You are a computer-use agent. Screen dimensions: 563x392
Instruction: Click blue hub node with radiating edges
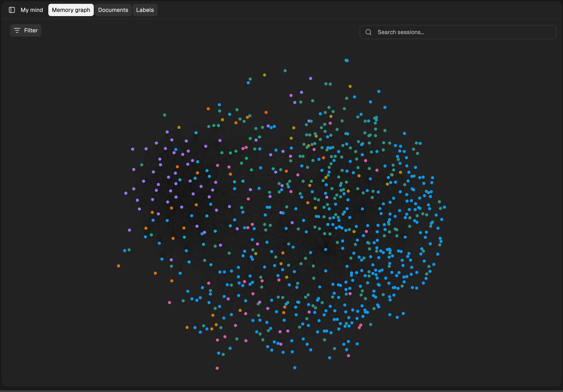[326, 250]
